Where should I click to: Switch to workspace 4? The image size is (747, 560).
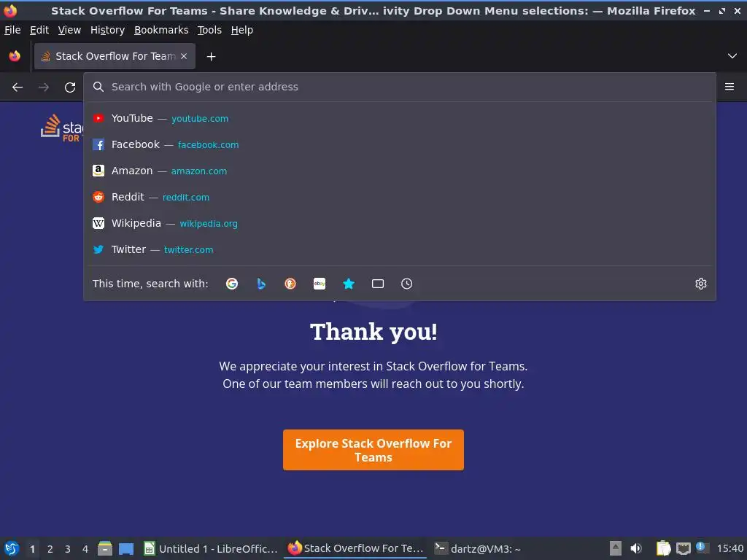coord(85,549)
